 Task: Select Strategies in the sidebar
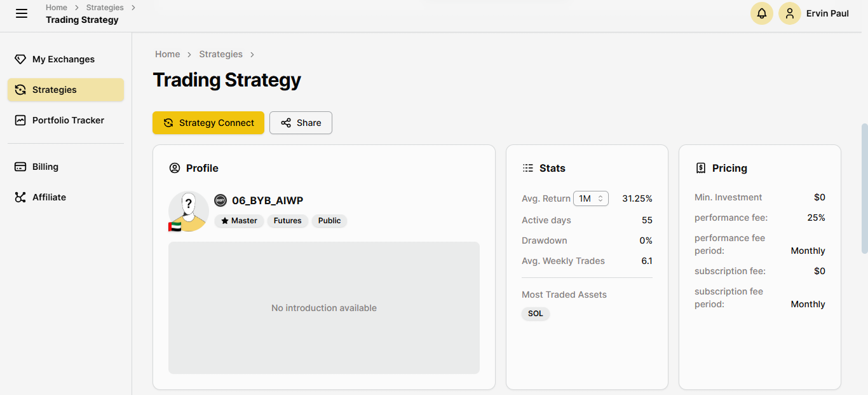coord(55,90)
